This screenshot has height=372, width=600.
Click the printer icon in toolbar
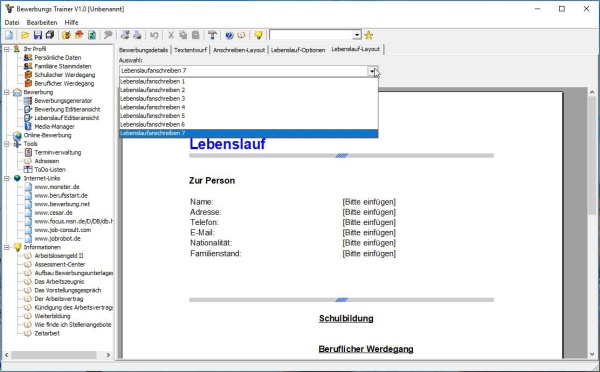tap(137, 35)
